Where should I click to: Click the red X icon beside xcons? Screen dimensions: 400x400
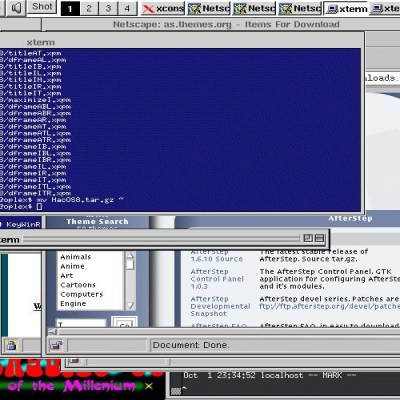pos(148,9)
